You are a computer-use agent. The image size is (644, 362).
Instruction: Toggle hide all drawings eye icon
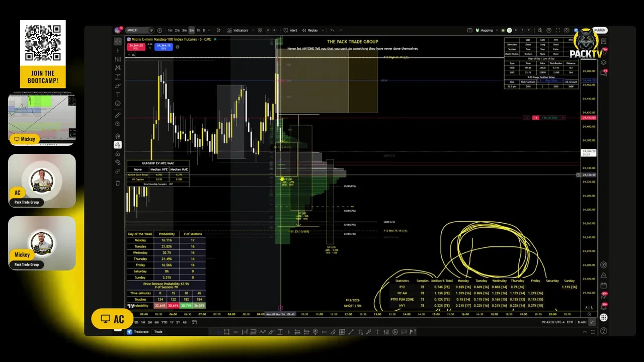pyautogui.click(x=118, y=162)
